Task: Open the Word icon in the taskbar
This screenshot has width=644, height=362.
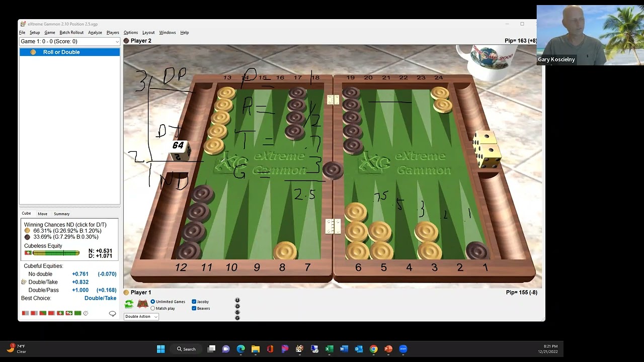Action: tap(344, 349)
